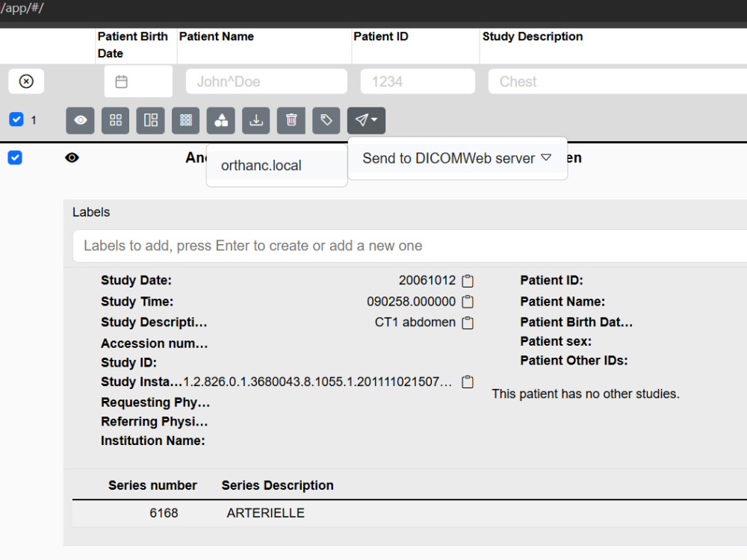This screenshot has width=747, height=560.
Task: Click the four-squares grid toolbar button
Action: point(115,120)
